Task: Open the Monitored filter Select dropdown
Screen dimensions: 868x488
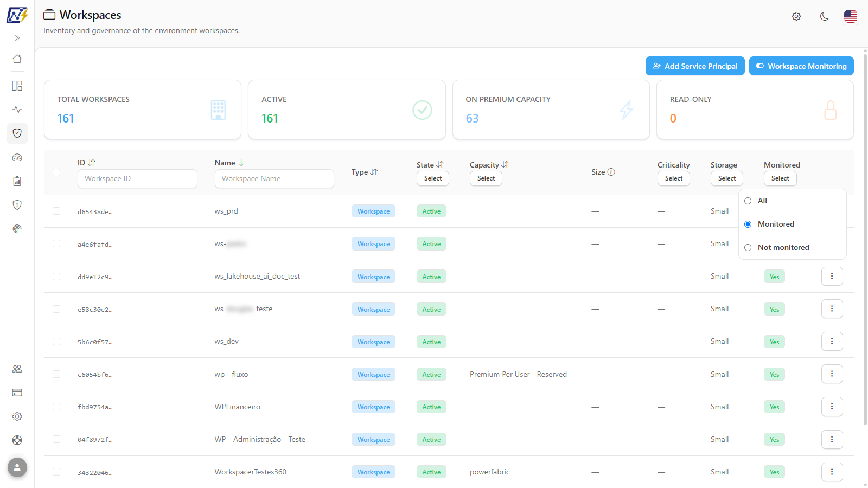Action: (780, 178)
